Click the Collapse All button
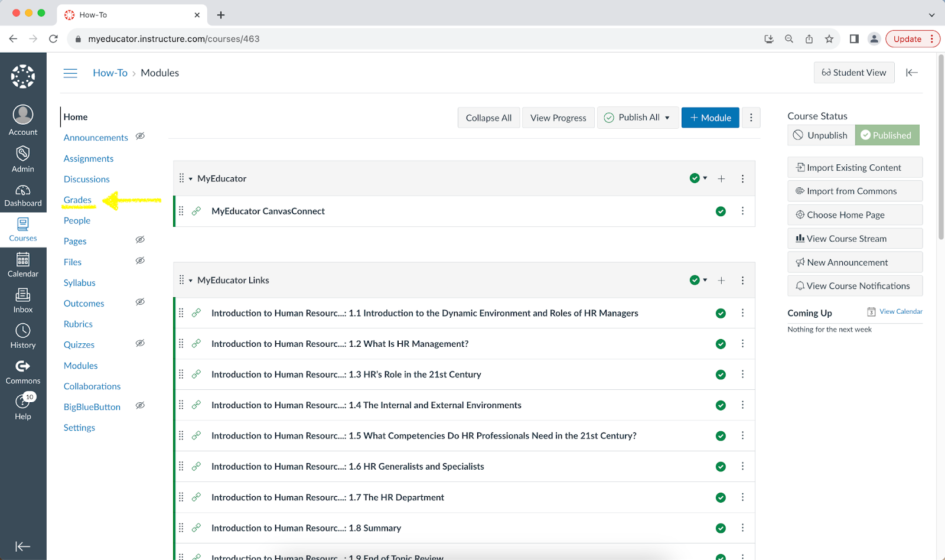The height and width of the screenshot is (560, 945). (488, 118)
